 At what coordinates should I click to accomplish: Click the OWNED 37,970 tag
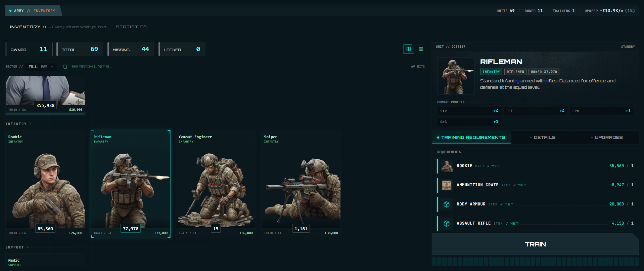(544, 72)
